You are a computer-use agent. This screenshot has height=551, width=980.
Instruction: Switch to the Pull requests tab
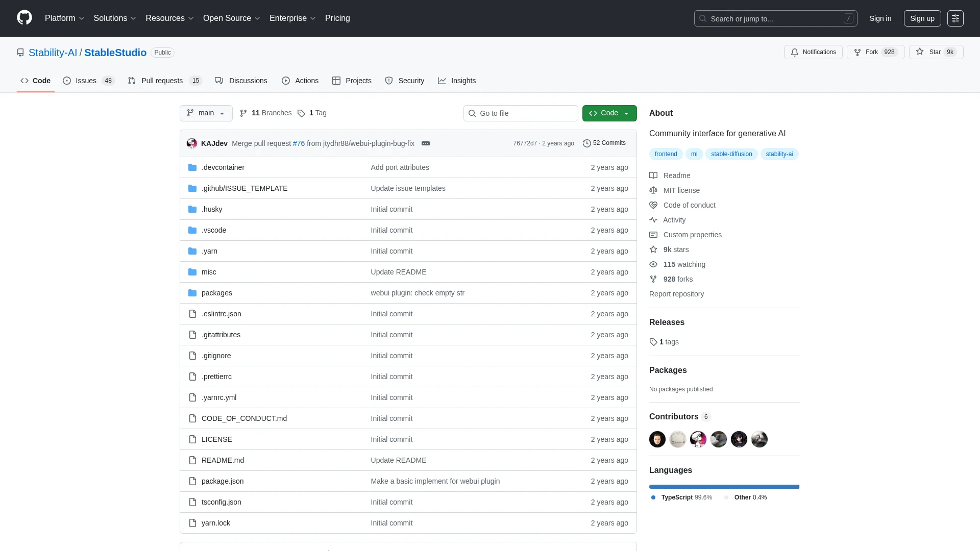162,81
